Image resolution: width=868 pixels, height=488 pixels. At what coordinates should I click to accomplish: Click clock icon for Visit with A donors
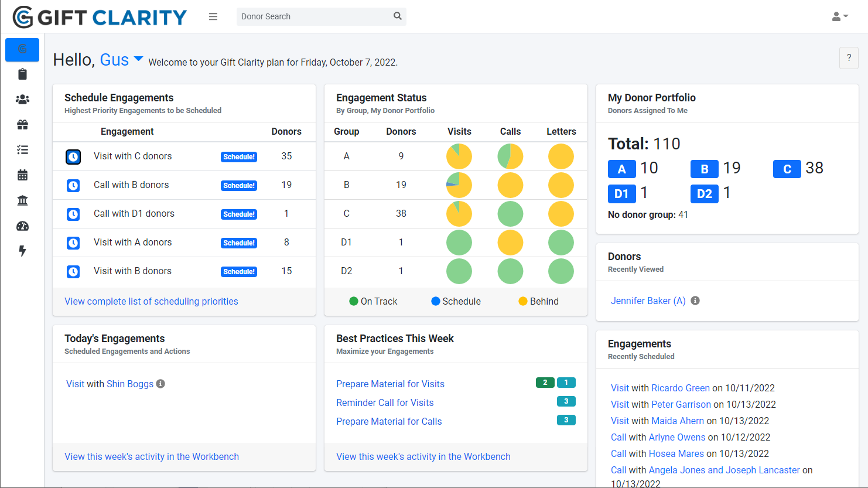coord(73,243)
